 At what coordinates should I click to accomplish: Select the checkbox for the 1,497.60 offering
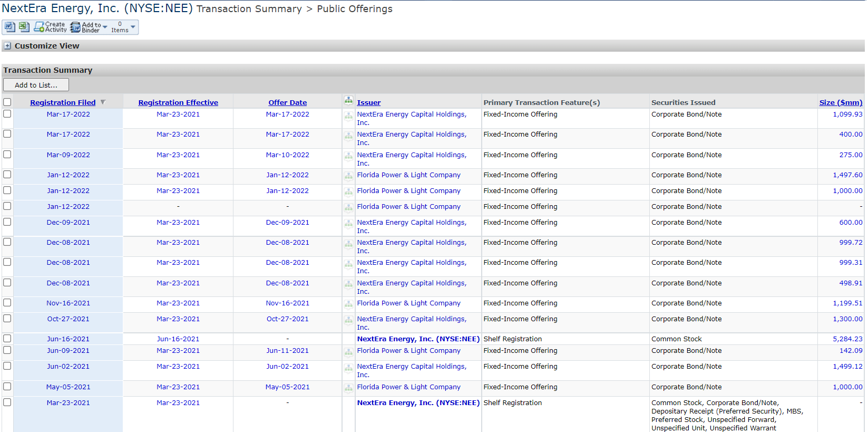7,175
